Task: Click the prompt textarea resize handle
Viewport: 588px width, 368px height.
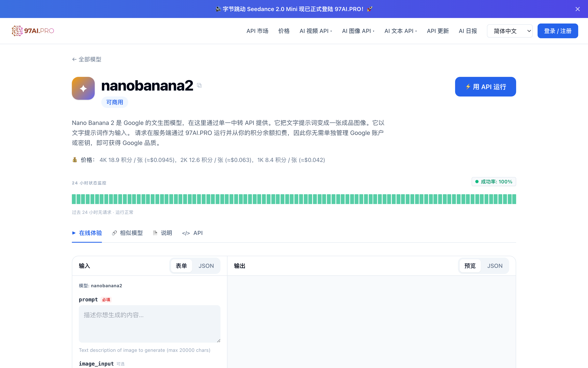Action: [218, 341]
